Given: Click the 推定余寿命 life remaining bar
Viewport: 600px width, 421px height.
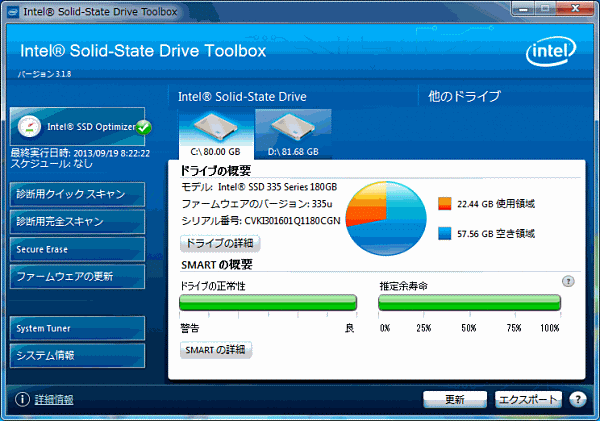Looking at the screenshot, I should pyautogui.click(x=470, y=302).
